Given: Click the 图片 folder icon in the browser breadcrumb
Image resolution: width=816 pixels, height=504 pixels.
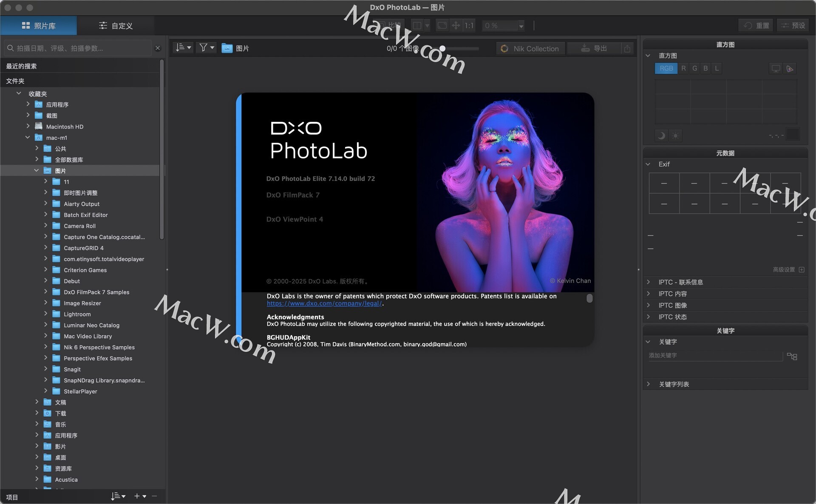Looking at the screenshot, I should pyautogui.click(x=227, y=48).
